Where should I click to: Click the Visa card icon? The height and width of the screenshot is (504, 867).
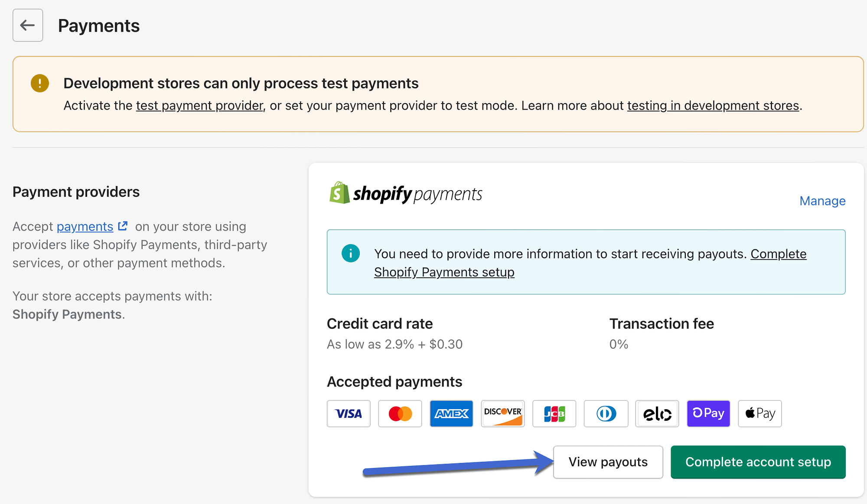coord(348,413)
